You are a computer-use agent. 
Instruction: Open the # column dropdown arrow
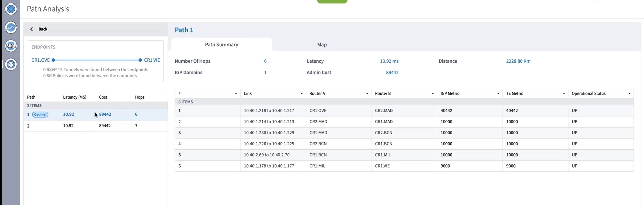(x=236, y=94)
